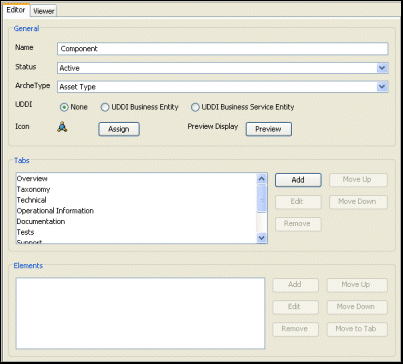Expand the ArcheType dropdown list
The width and height of the screenshot is (403, 364).
pyautogui.click(x=382, y=87)
